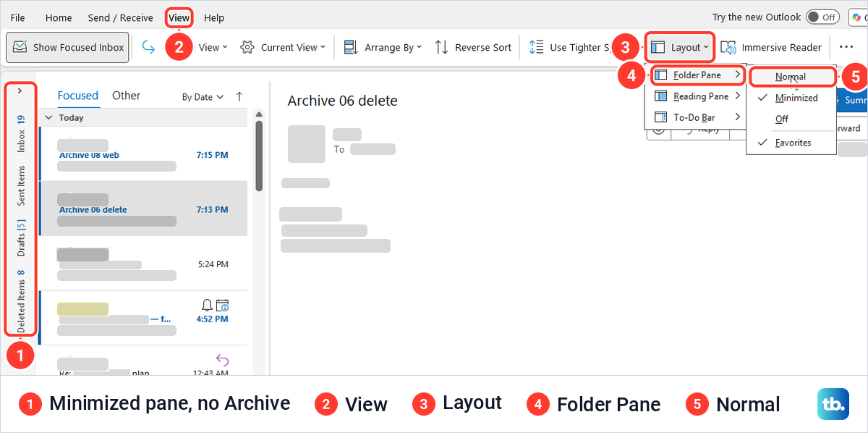This screenshot has width=868, height=433.
Task: Open Sent Items in the minimized pane
Action: (21, 186)
